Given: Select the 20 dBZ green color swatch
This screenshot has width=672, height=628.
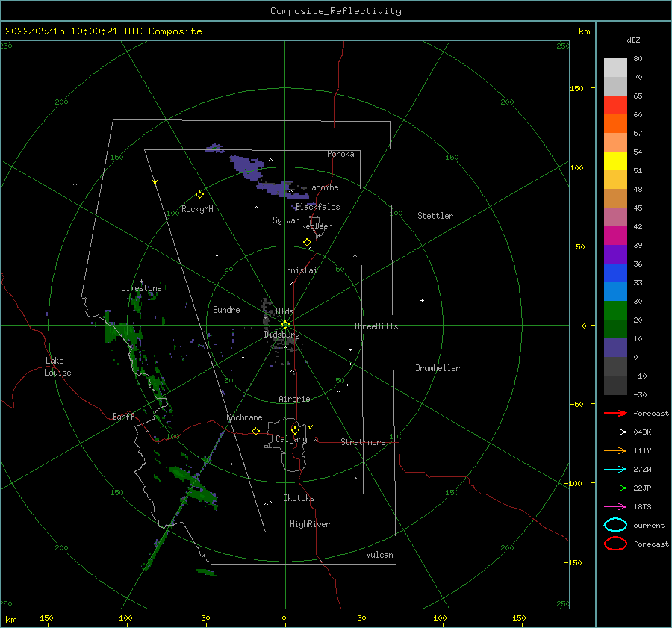Looking at the screenshot, I should click(615, 311).
